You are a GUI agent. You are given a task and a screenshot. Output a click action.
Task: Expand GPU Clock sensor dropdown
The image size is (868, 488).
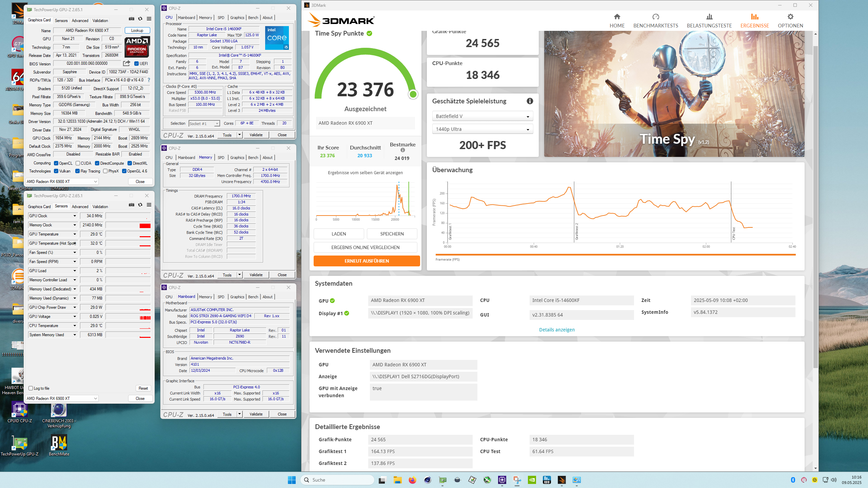[75, 216]
